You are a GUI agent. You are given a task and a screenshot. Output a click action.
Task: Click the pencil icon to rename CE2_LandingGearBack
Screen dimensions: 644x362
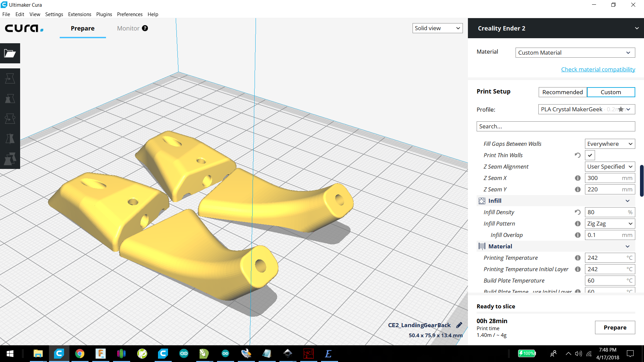click(459, 325)
